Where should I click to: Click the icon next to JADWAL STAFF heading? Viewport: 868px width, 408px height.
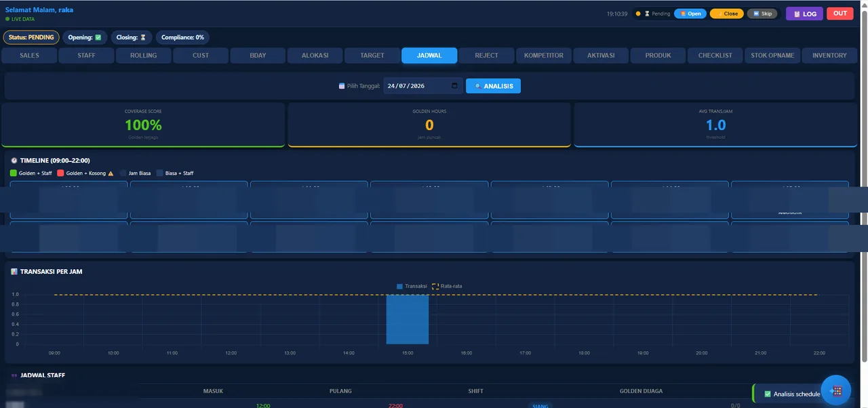click(x=14, y=375)
